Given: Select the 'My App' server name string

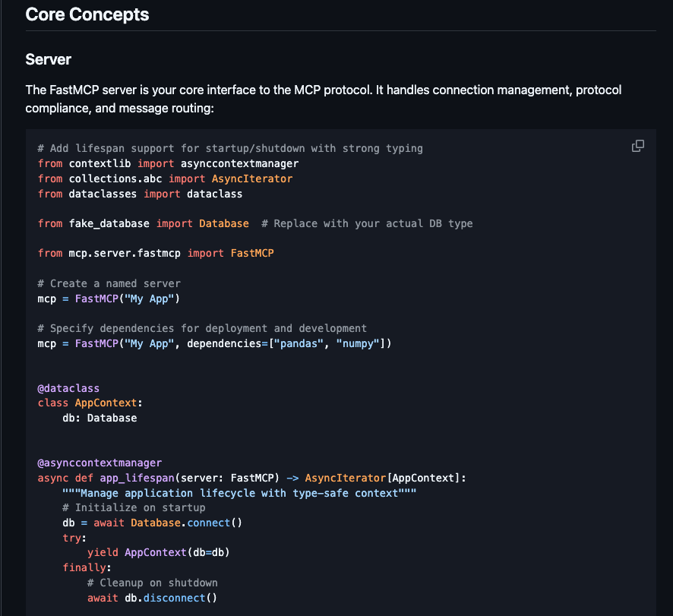Looking at the screenshot, I should 150,299.
